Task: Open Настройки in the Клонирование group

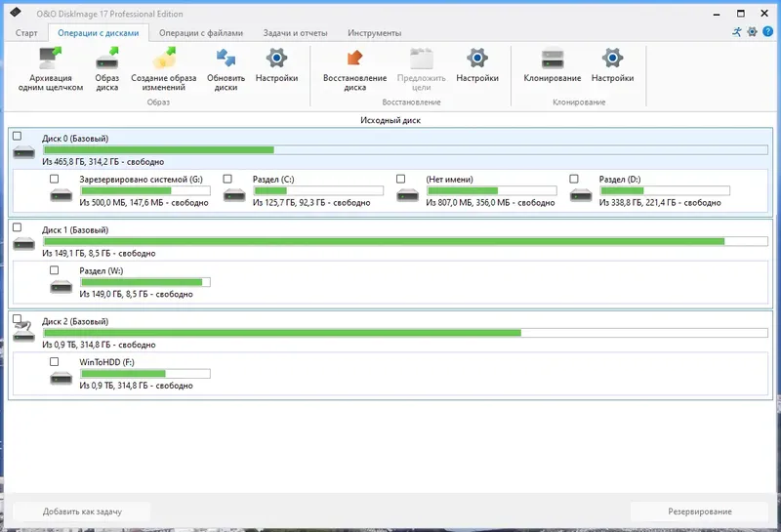Action: point(612,64)
